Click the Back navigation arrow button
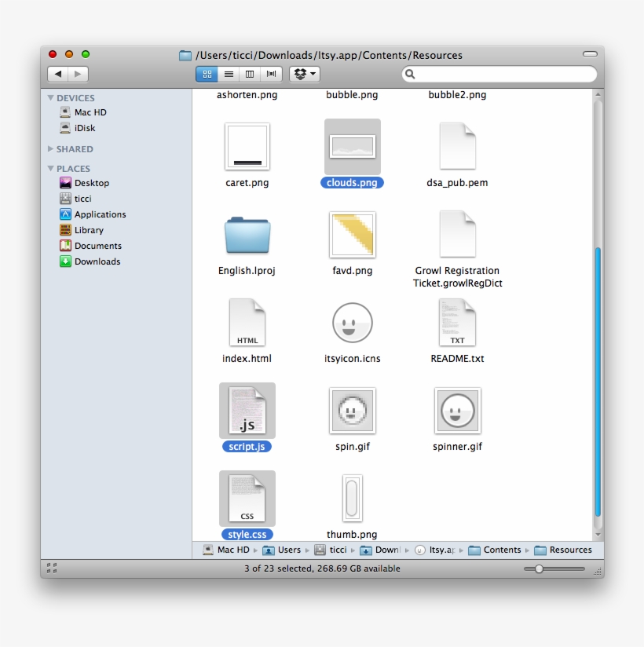The width and height of the screenshot is (644, 647). coord(58,74)
